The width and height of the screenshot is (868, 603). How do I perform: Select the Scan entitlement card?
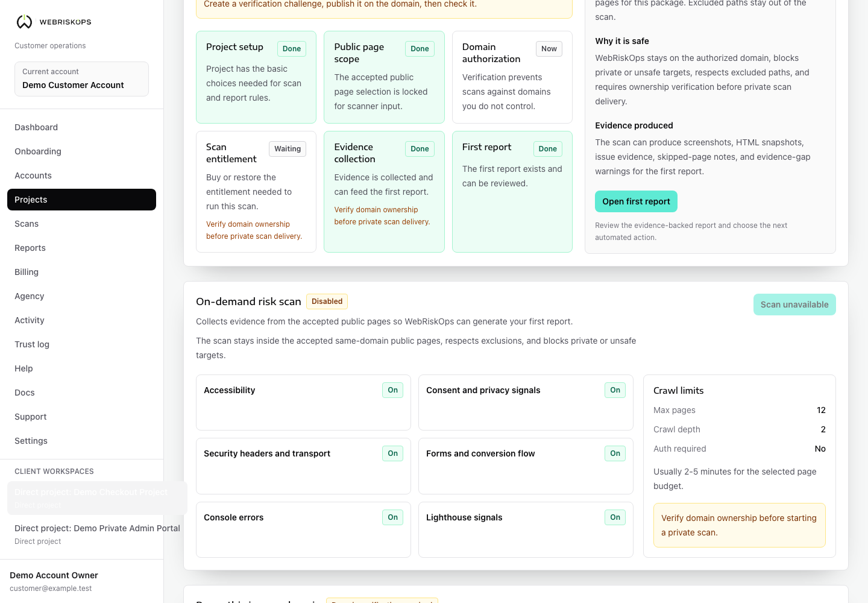pos(256,192)
